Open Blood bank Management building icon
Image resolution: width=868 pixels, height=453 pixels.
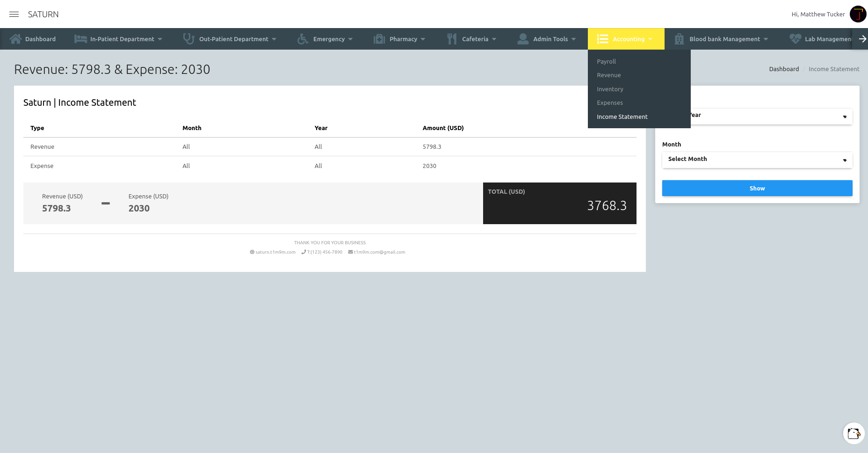tap(678, 39)
